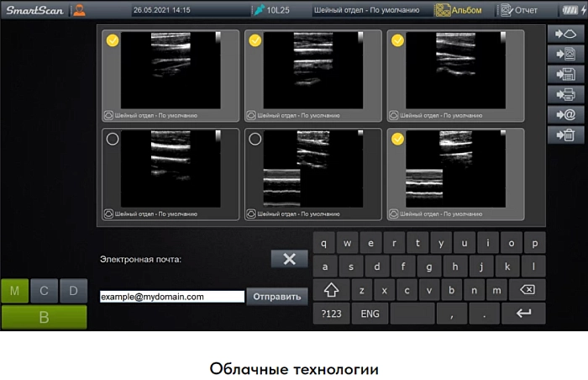Close the email dialog with X
This screenshot has height=380, width=588.
pyautogui.click(x=289, y=259)
